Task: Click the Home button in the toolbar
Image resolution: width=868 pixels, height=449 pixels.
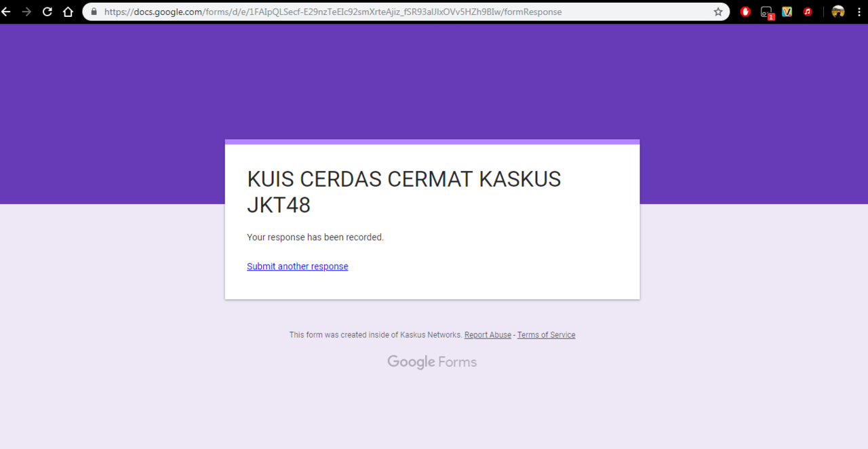Action: (x=68, y=12)
